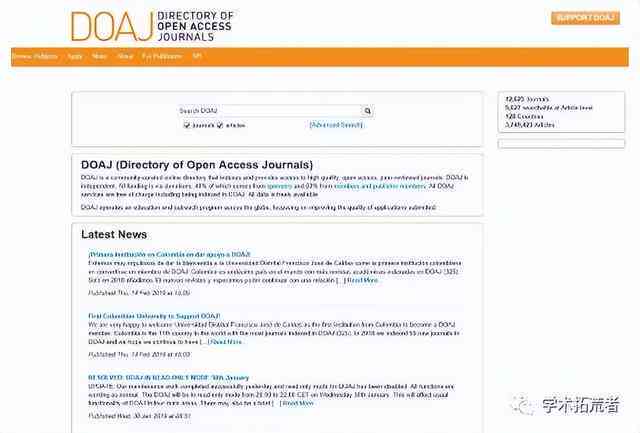Image resolution: width=640 pixels, height=433 pixels.
Task: Click the magnifier search button
Action: (x=367, y=111)
